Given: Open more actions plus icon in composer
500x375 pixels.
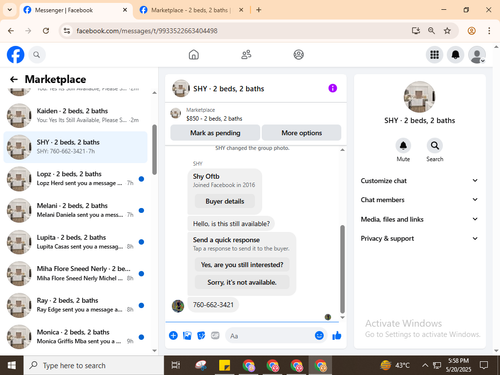Looking at the screenshot, I should pyautogui.click(x=173, y=335).
